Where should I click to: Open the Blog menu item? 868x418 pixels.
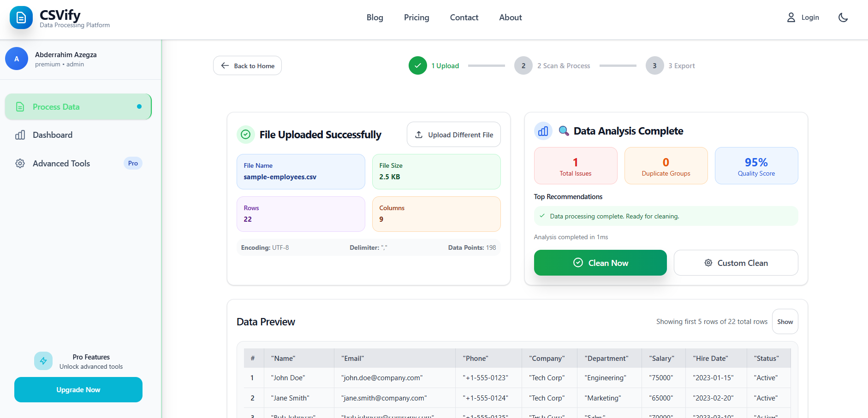pyautogui.click(x=375, y=18)
